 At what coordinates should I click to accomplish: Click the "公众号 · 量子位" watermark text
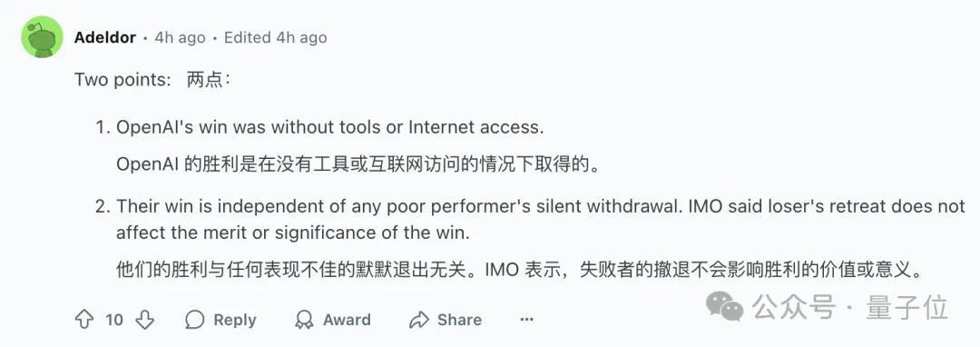pyautogui.click(x=850, y=308)
